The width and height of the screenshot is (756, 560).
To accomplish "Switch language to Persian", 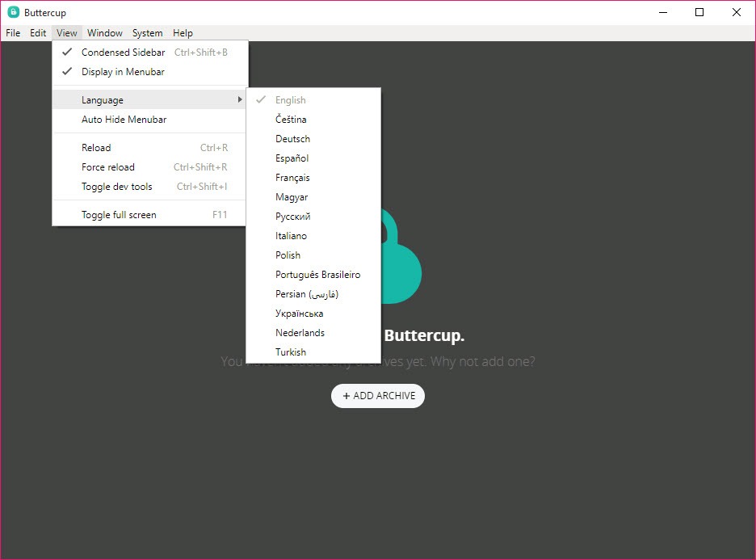I will [313, 294].
